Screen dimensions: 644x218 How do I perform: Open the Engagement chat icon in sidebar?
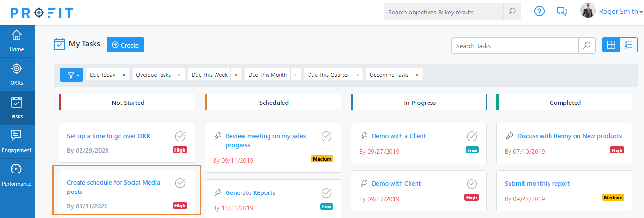[17, 136]
